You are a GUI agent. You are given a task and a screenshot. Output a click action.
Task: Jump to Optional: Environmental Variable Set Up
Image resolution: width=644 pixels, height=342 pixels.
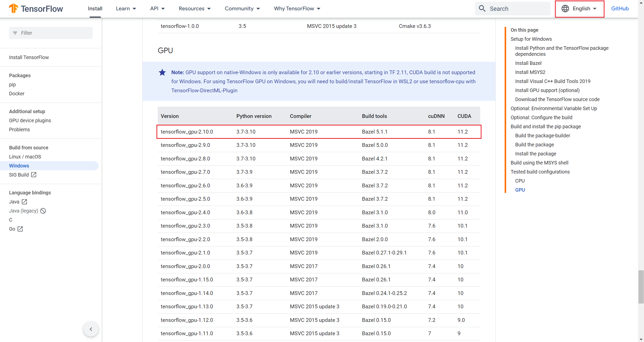(554, 108)
